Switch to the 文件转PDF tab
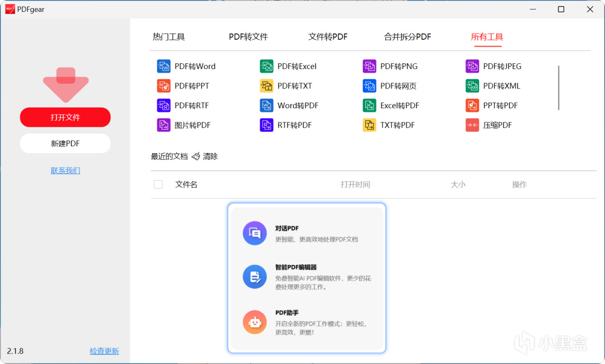 click(x=328, y=36)
